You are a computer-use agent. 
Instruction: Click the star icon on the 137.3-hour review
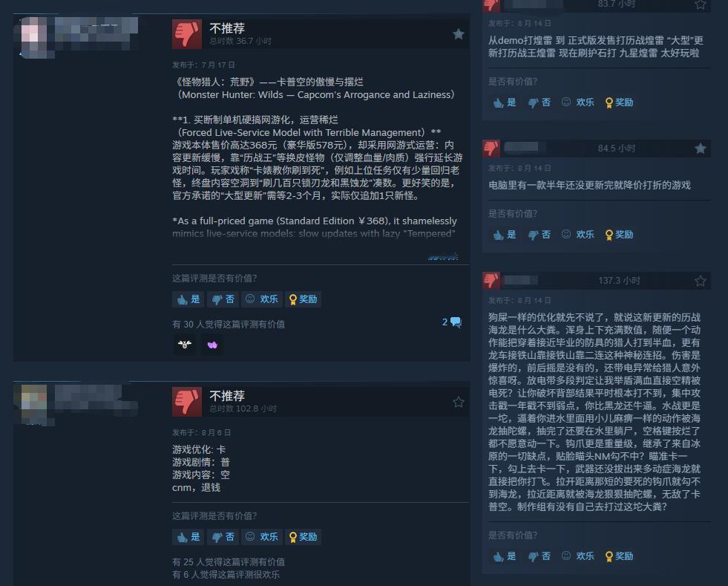(x=700, y=281)
